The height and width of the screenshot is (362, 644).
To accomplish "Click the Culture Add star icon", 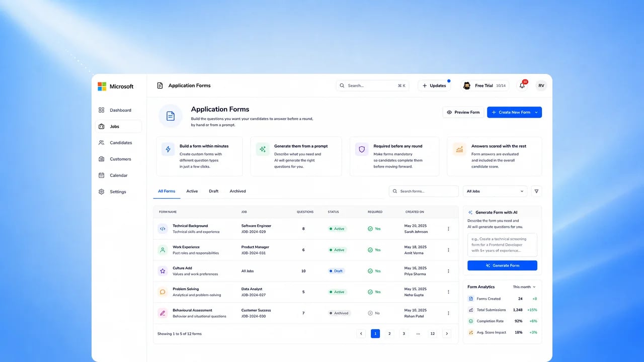I will [163, 271].
